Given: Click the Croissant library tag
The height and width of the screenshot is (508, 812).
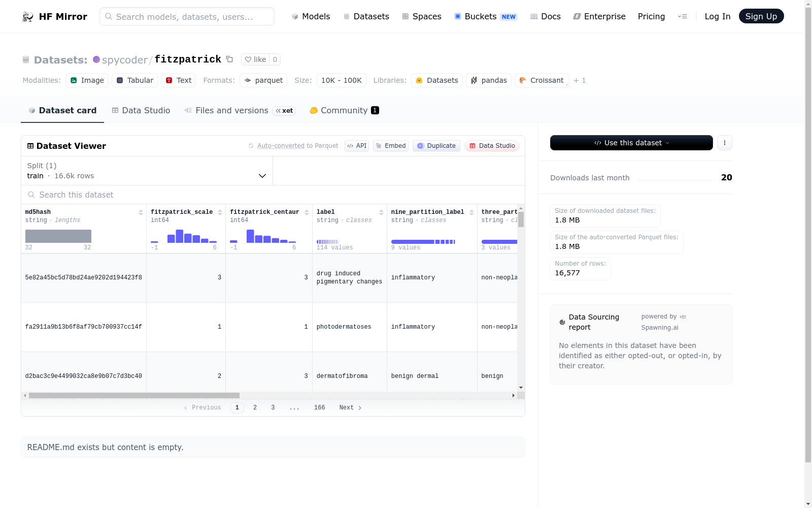Looking at the screenshot, I should pyautogui.click(x=542, y=80).
